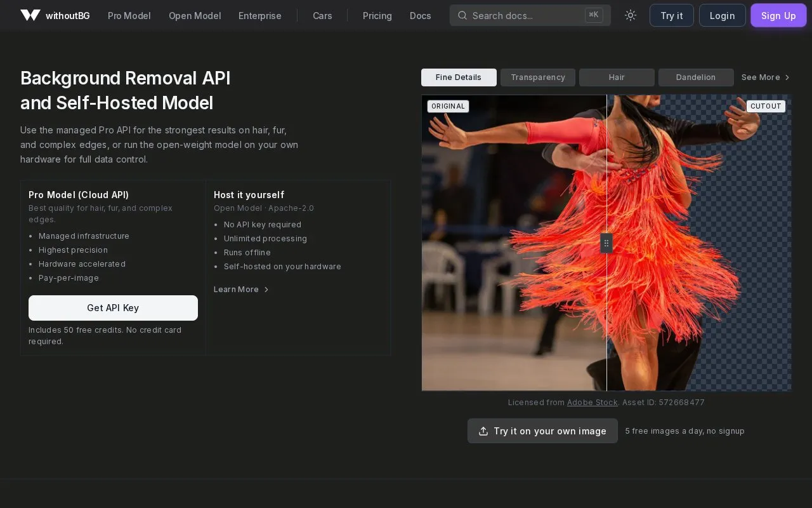
Task: Click the 'Host it yourself' heading
Action: point(249,195)
